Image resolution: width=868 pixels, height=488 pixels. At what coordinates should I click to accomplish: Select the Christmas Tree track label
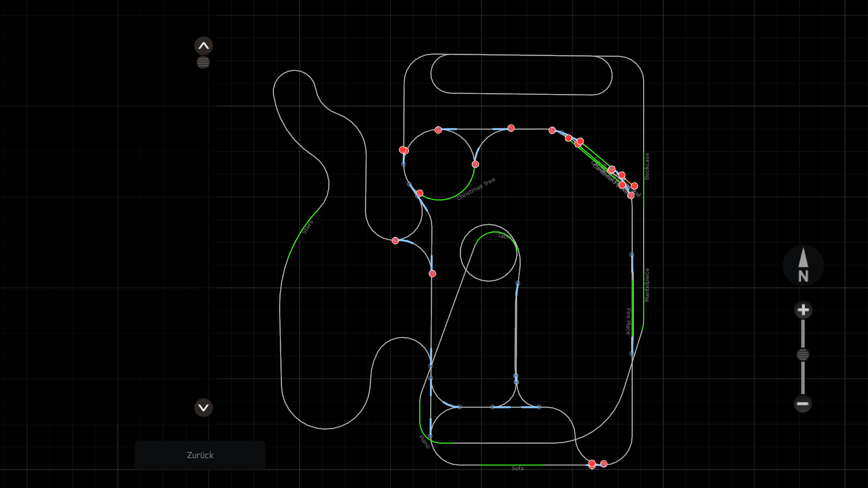[476, 189]
